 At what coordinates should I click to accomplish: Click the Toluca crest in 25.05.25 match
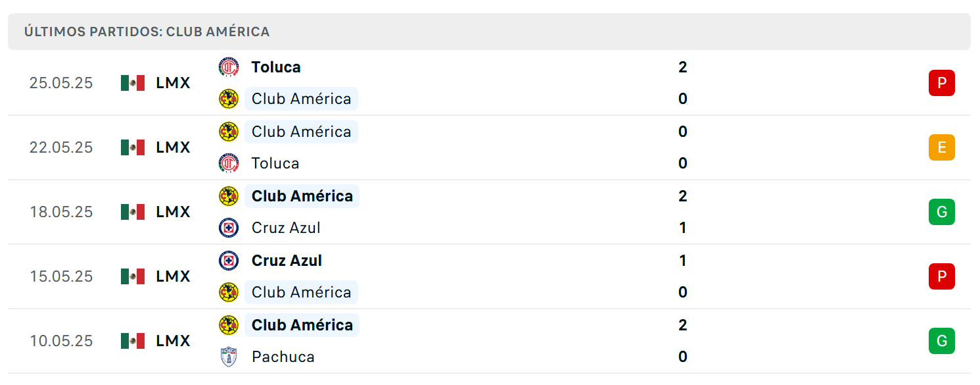pos(228,67)
